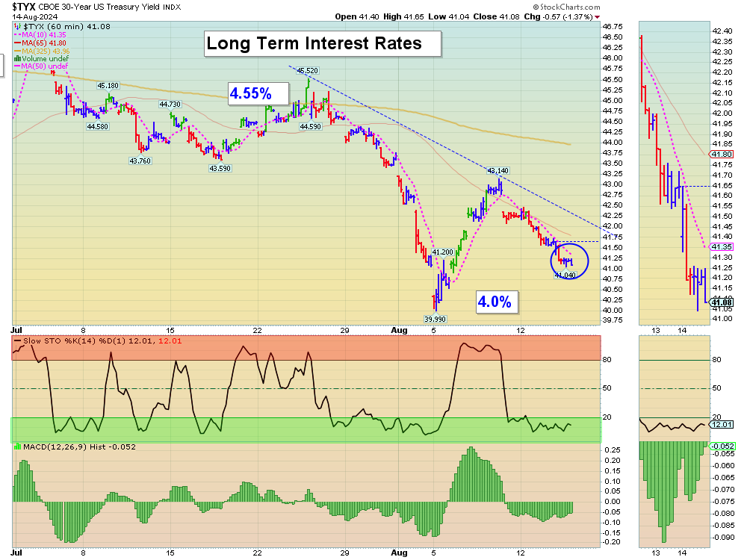Click the MACD(12,26,9) Hist -0.052 label
Image resolution: width=747 pixels, height=560 pixels.
tap(80, 447)
